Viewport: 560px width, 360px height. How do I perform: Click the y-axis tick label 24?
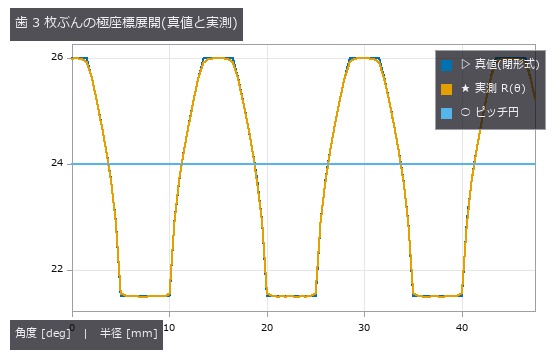[57, 163]
